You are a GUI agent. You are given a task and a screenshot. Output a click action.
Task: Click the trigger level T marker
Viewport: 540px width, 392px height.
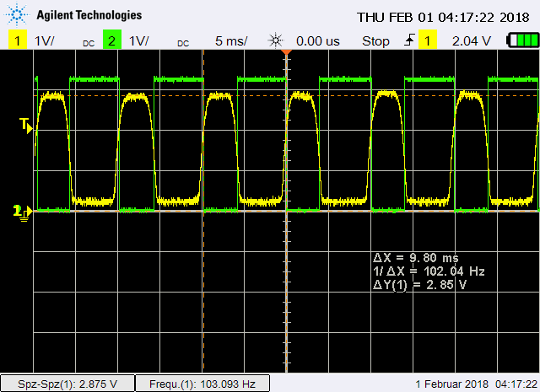[26, 126]
